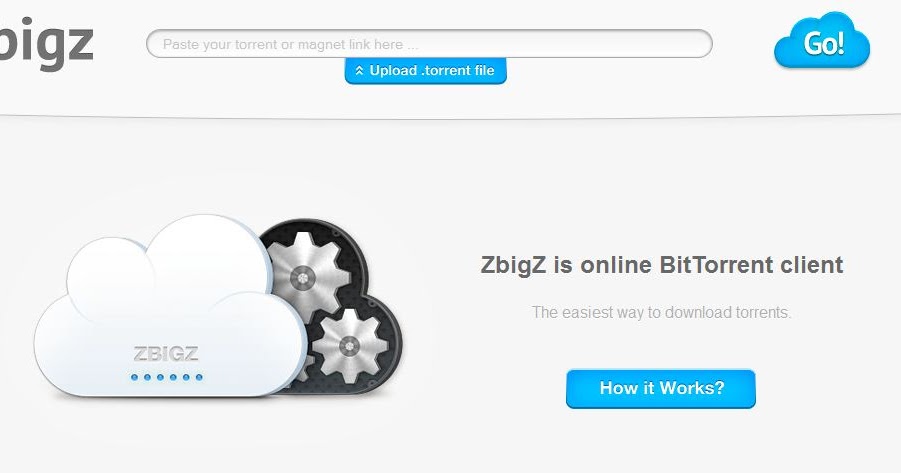Click the ZBIGZ label on the white cloud
Screen dimensions: 901x473
pyautogui.click(x=166, y=353)
